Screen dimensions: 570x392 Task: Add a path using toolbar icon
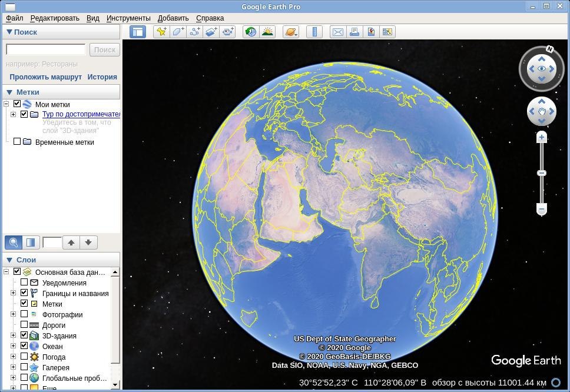[194, 32]
